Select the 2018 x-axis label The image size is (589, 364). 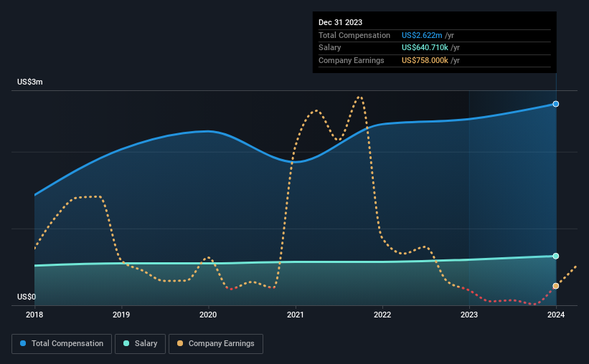pyautogui.click(x=34, y=315)
